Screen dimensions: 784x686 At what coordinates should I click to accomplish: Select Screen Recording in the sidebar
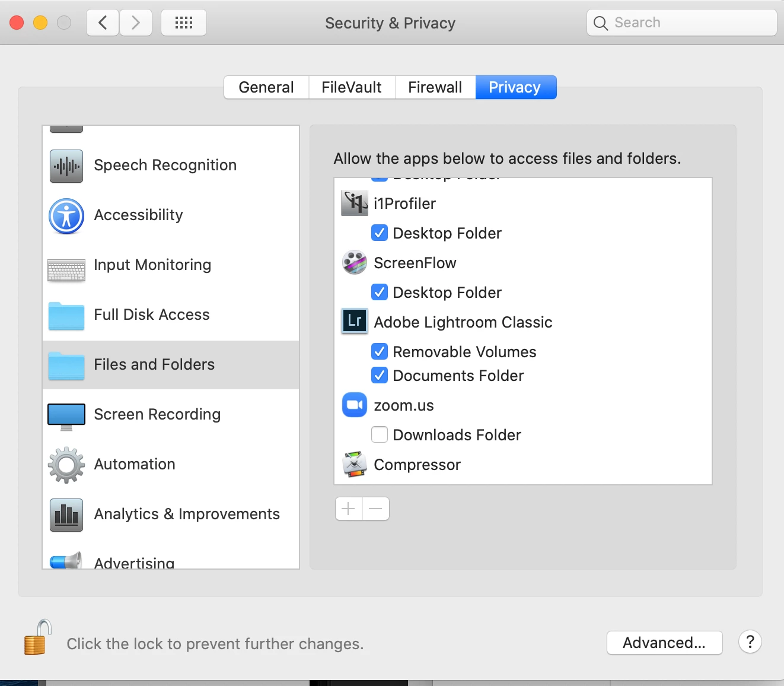coord(171,415)
